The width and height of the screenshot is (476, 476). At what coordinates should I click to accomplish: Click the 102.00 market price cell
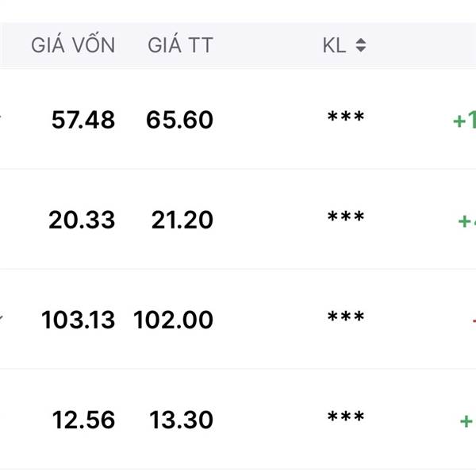click(173, 320)
